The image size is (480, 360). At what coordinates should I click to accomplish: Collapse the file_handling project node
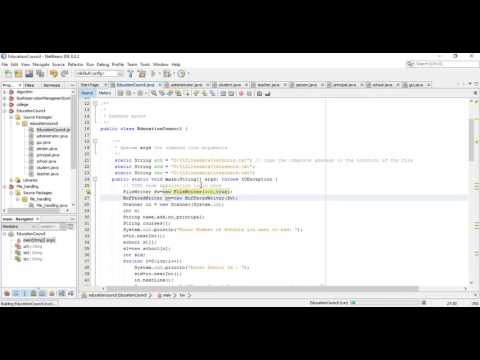[x=5, y=187]
